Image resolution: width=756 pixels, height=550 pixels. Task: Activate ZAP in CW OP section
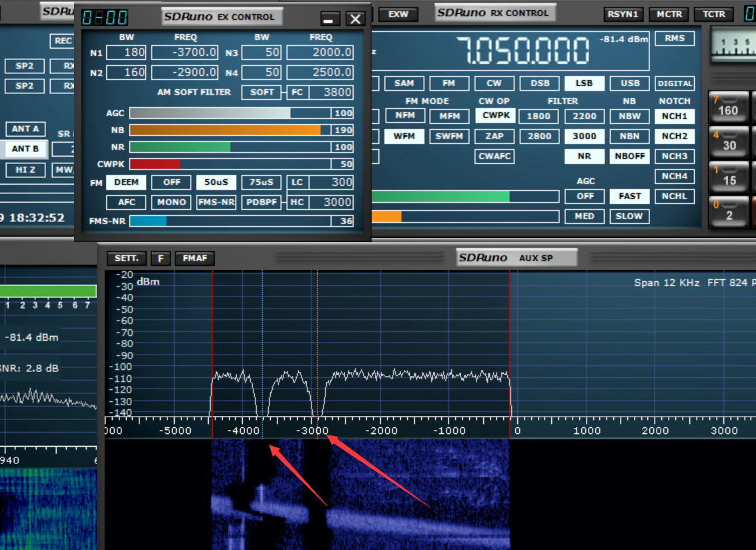(x=494, y=136)
